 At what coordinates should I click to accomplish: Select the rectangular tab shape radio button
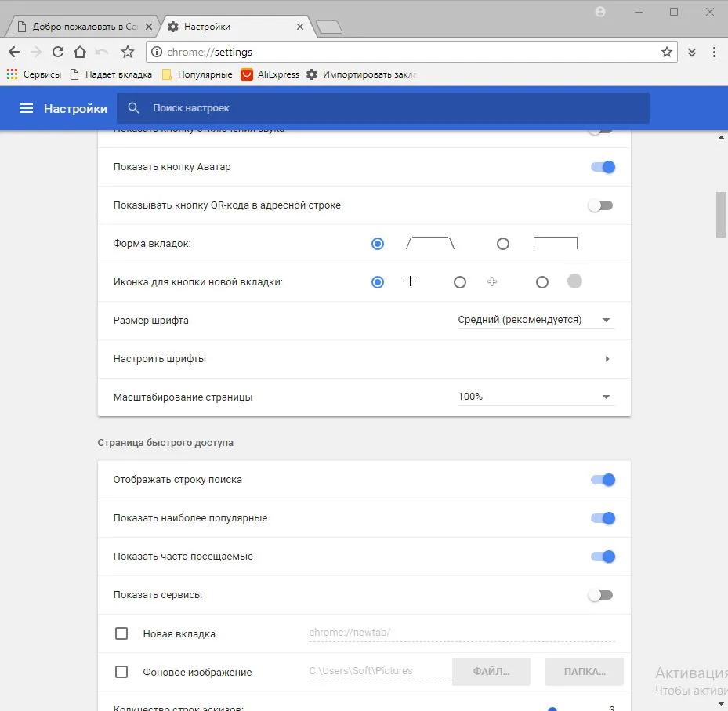coord(503,243)
